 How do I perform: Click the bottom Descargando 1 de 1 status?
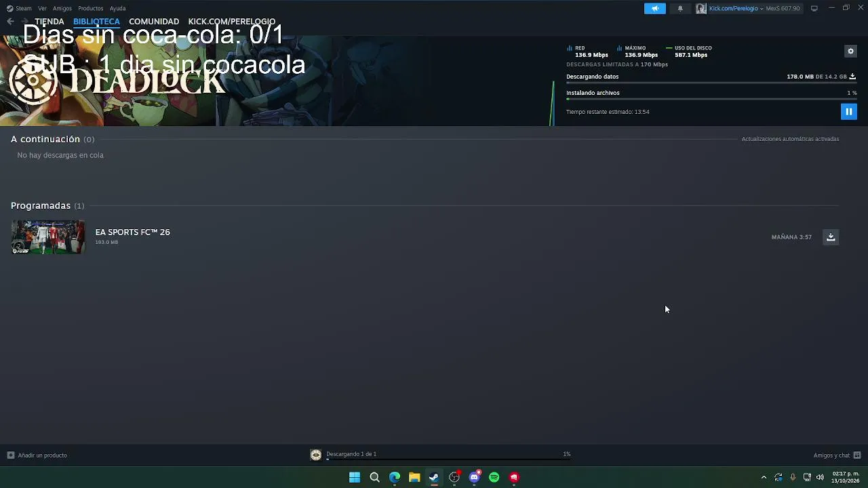pyautogui.click(x=351, y=454)
